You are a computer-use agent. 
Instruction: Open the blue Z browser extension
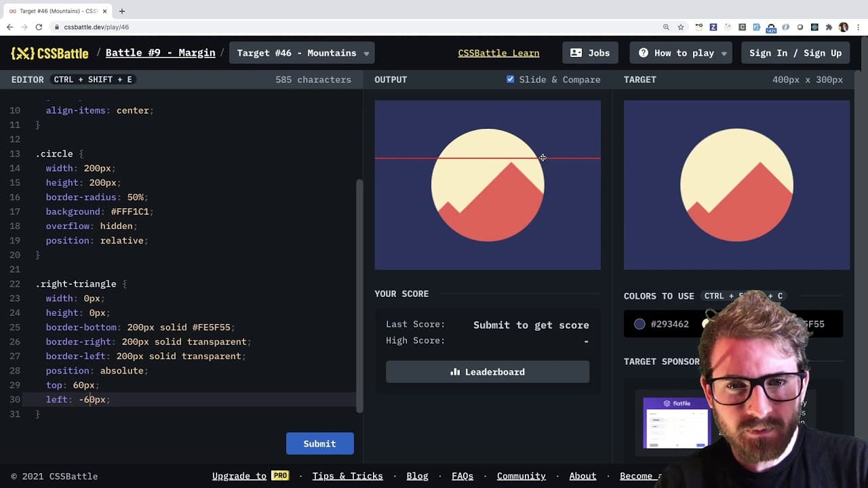coord(713,27)
